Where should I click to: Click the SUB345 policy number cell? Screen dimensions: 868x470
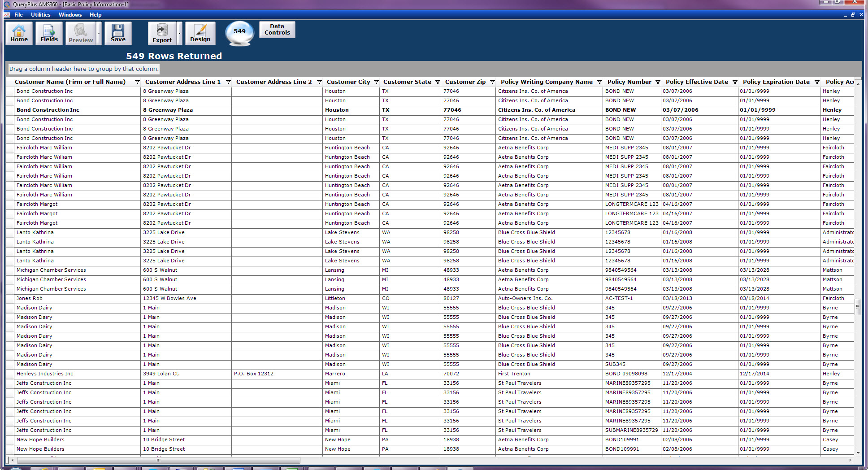pos(632,364)
